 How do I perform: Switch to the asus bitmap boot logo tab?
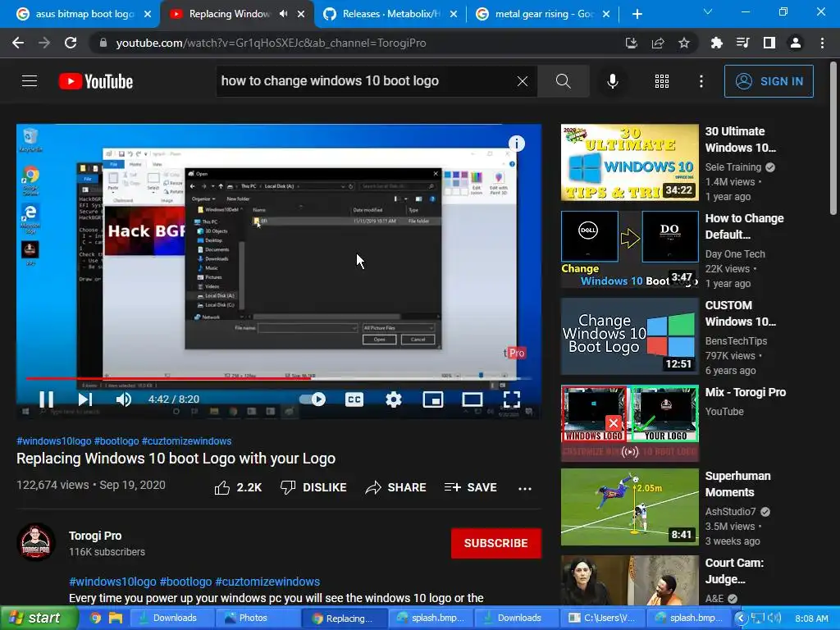point(84,14)
